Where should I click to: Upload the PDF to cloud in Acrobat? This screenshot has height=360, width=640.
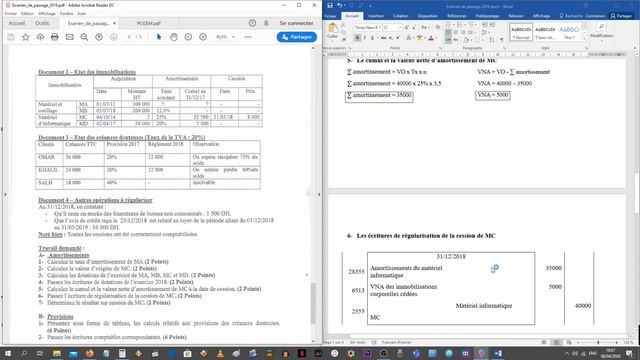40,37
